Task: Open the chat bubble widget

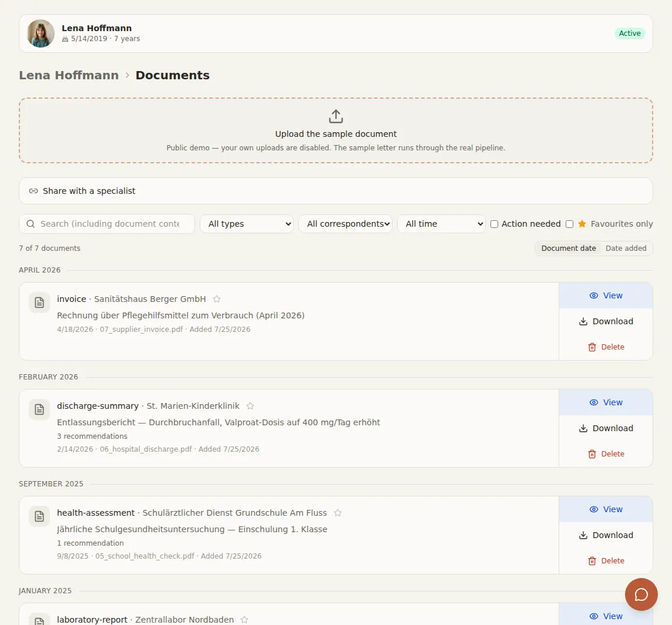Action: 641,594
